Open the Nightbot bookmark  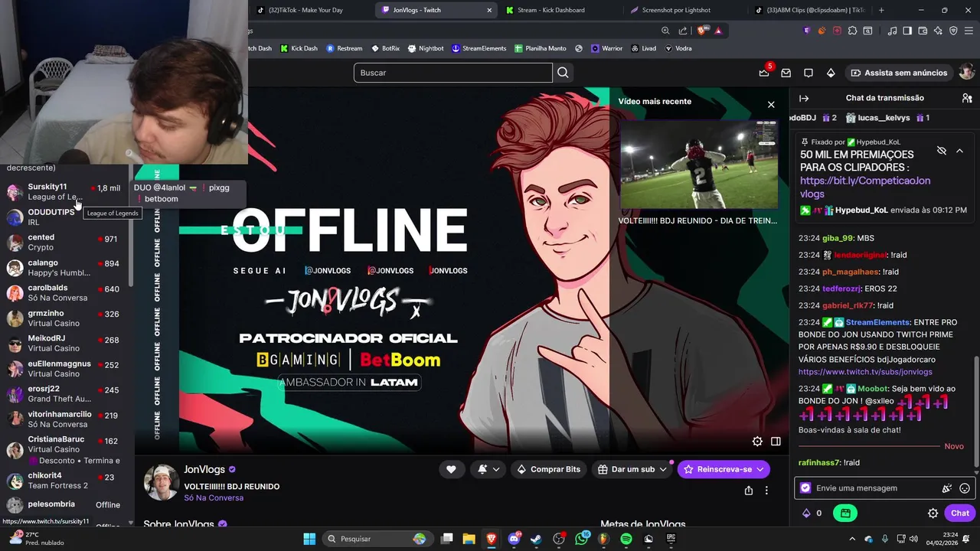point(426,48)
